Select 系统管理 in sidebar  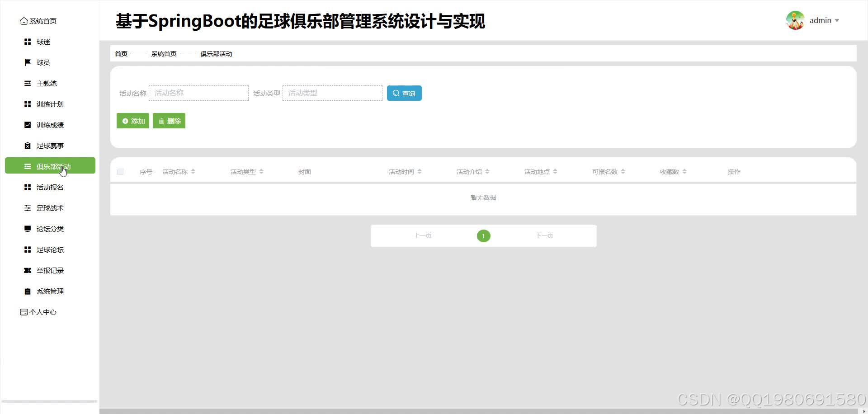point(50,291)
